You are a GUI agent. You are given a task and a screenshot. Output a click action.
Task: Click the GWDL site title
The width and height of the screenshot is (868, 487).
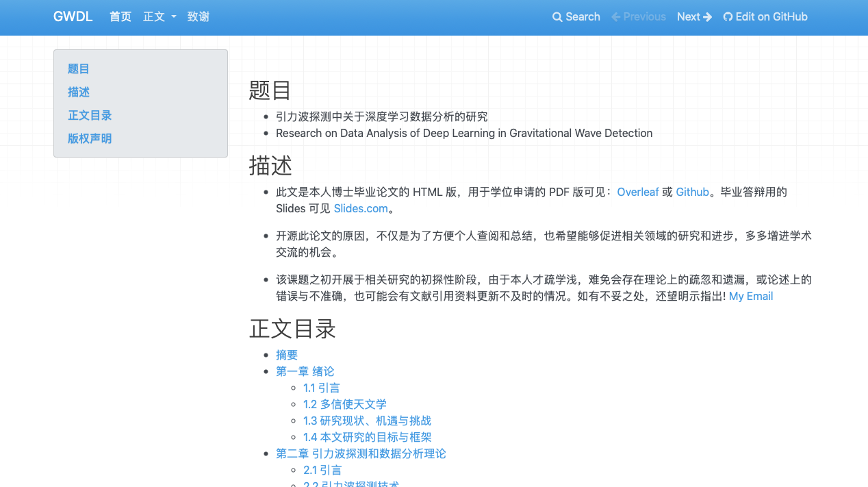73,16
